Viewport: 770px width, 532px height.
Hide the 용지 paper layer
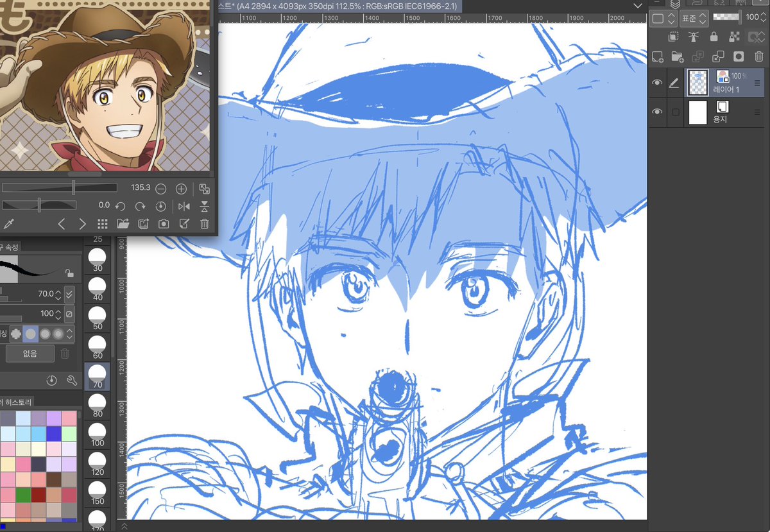coord(656,112)
